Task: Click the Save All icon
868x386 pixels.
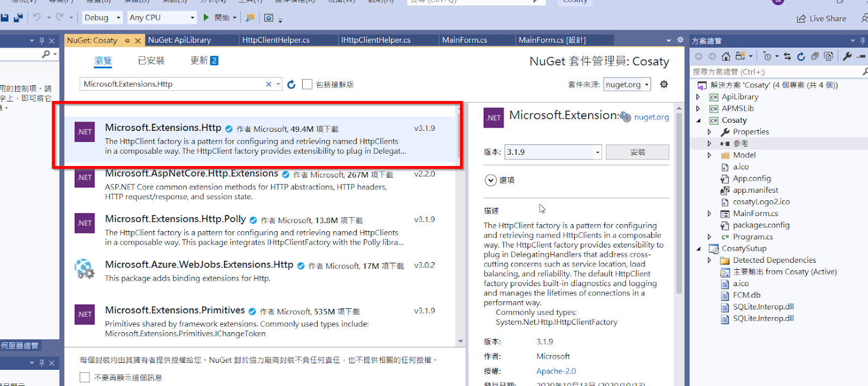Action: coord(18,18)
